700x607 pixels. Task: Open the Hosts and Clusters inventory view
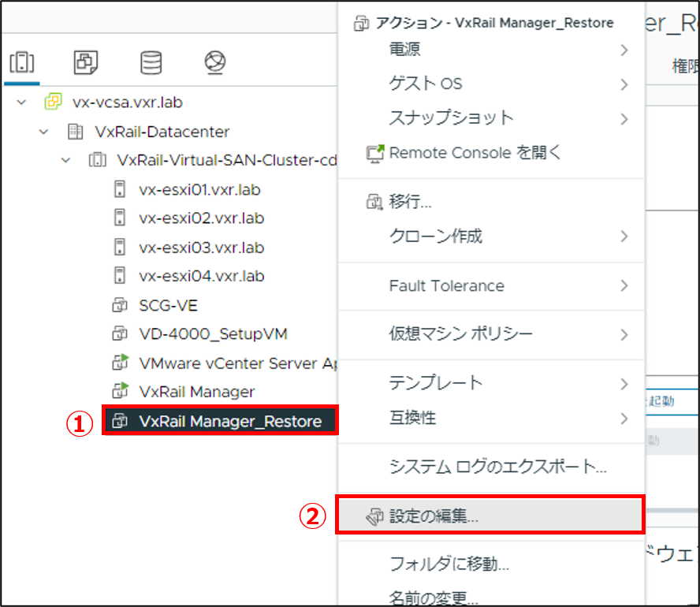22,62
